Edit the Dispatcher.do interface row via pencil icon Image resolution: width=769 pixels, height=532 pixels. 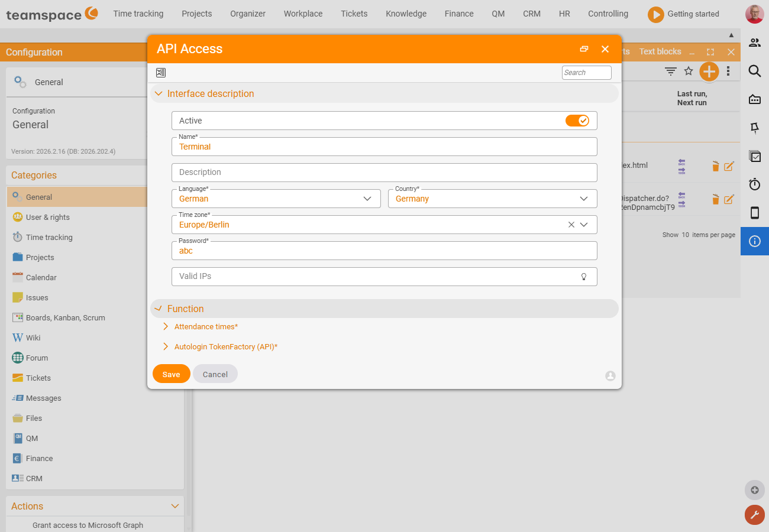point(729,199)
